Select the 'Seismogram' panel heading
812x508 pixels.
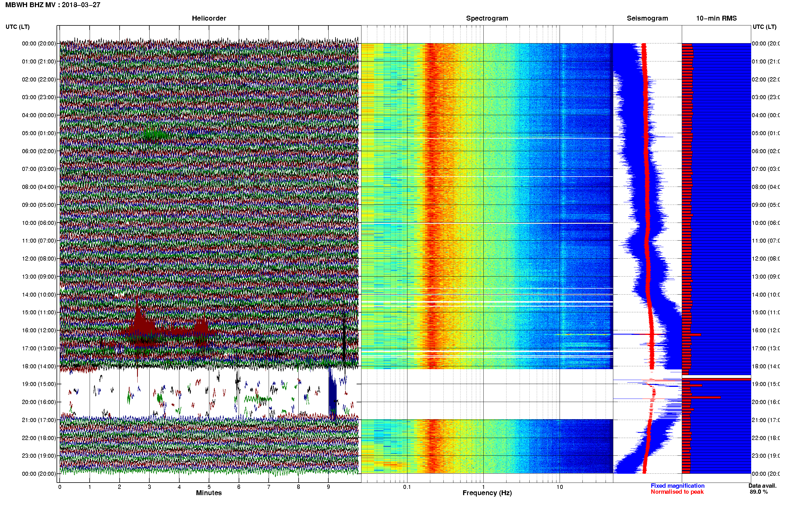(647, 18)
